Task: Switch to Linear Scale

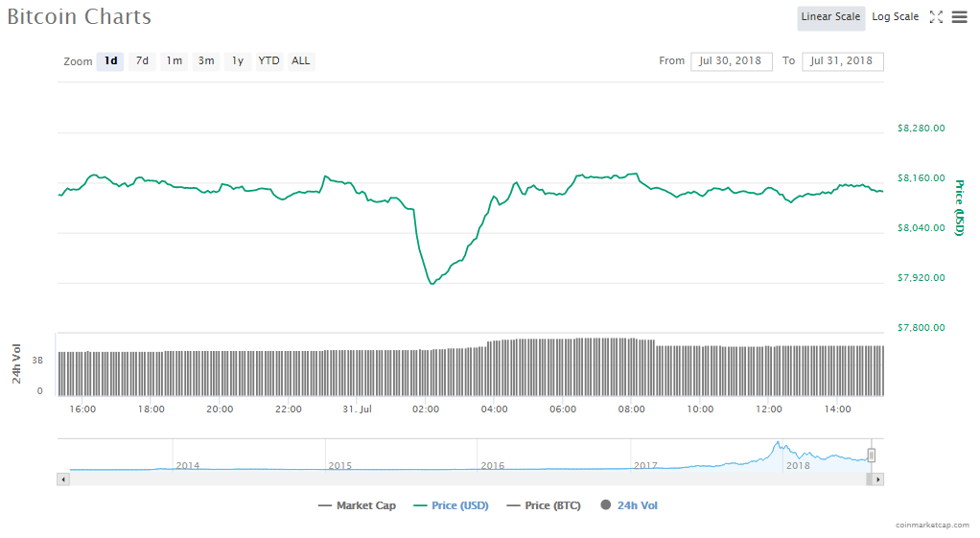Action: (x=830, y=17)
